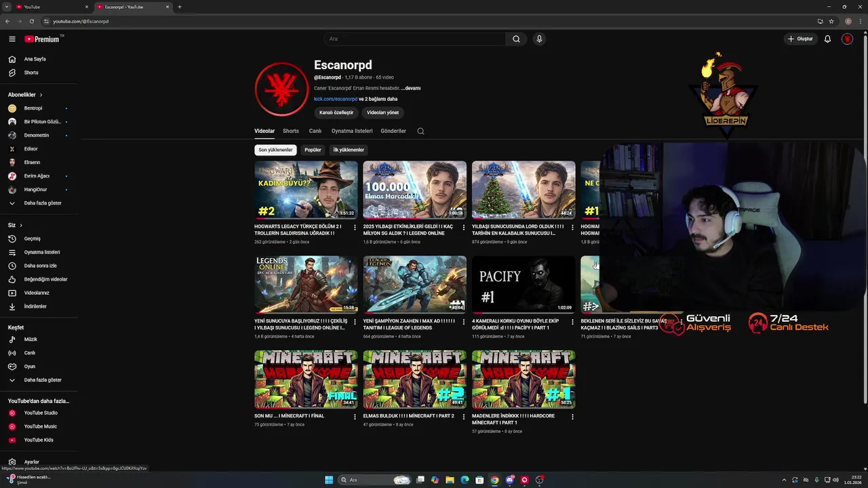The width and height of the screenshot is (868, 488).
Task: Open more options for Yeni Şampiyon Zaahen video
Action: coord(464,322)
